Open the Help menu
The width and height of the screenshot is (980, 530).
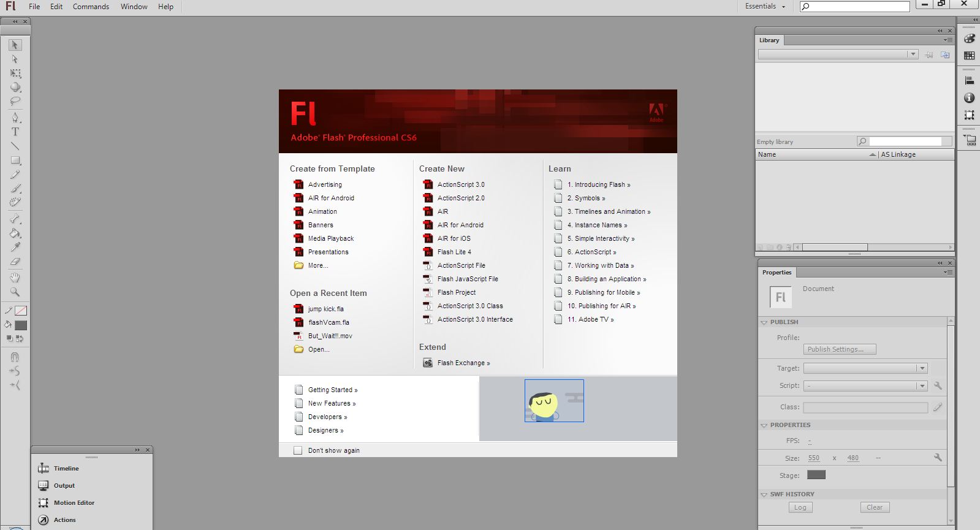point(165,6)
